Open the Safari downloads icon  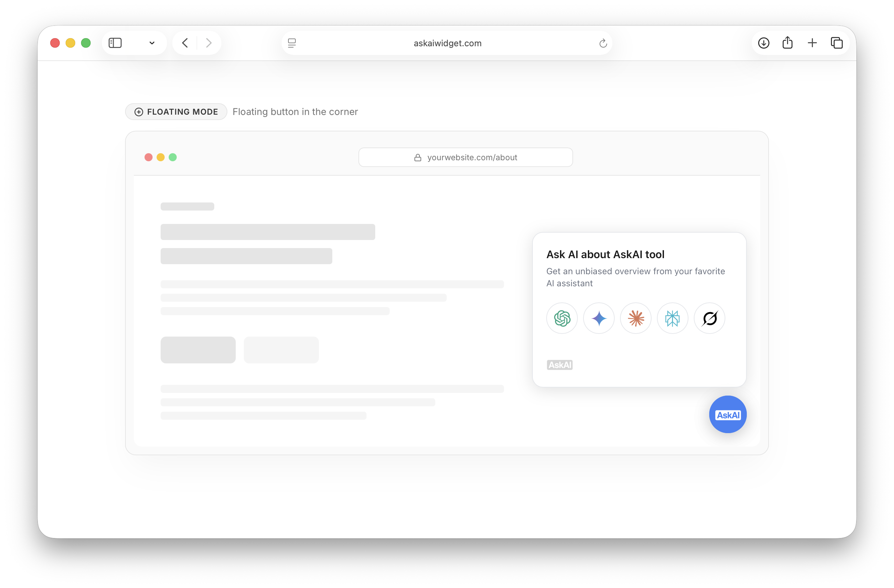click(763, 43)
